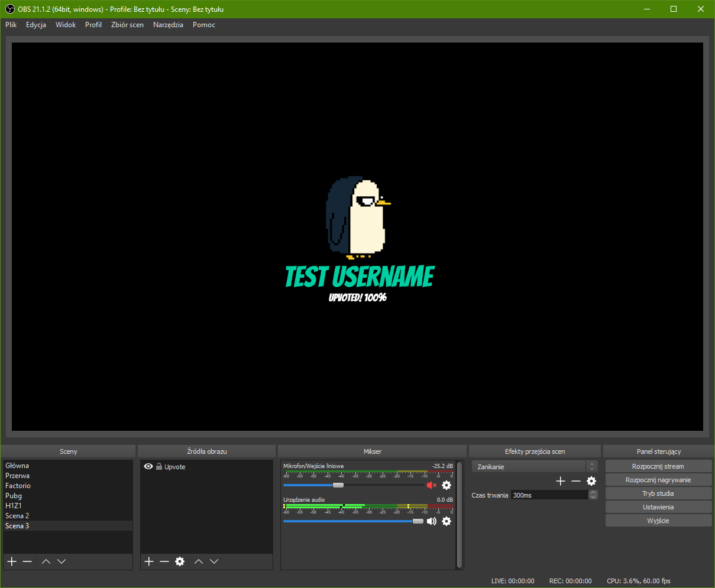Remove source in Źródła obrazu panel
The width and height of the screenshot is (715, 588).
tap(164, 561)
